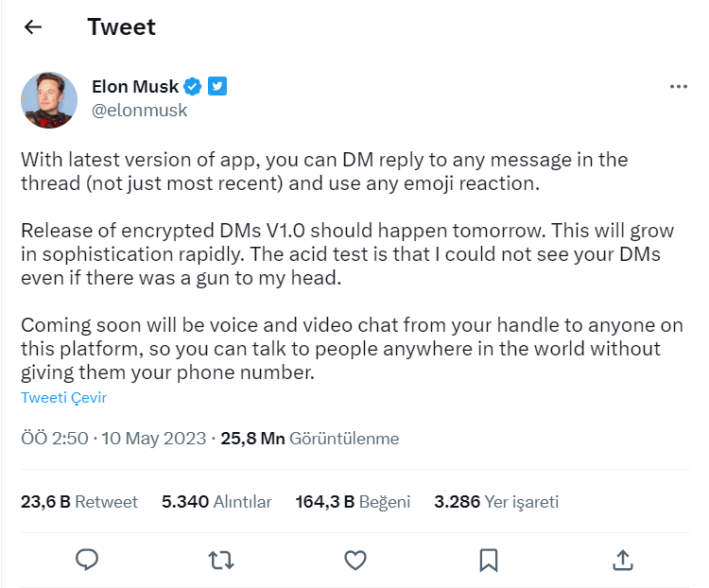709x588 pixels.
Task: Click the 25,8 Mn Görüntülenme views
Action: [x=310, y=439]
